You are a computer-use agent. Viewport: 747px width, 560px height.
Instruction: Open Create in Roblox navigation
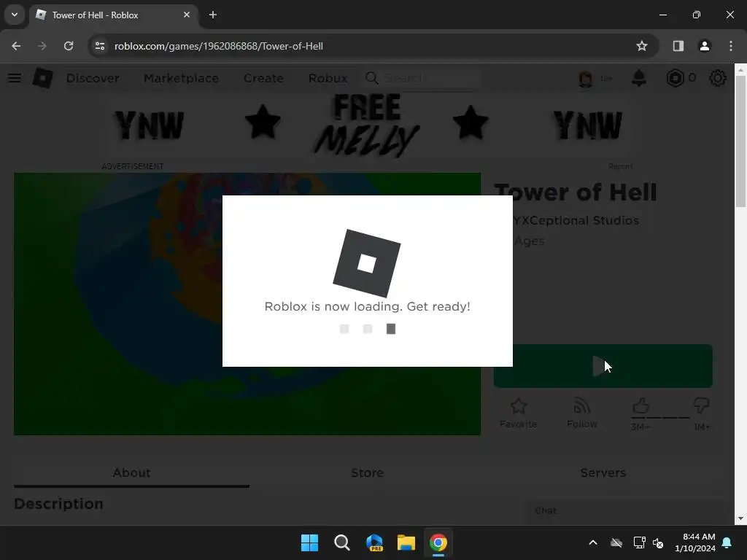263,78
